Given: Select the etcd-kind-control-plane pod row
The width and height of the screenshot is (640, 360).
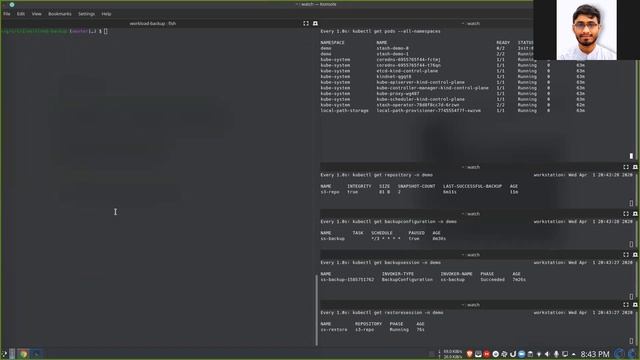Looking at the screenshot, I should [x=453, y=71].
